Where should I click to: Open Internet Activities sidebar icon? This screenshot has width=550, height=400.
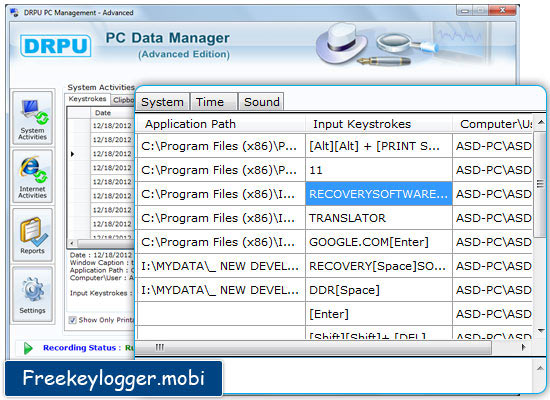(32, 176)
